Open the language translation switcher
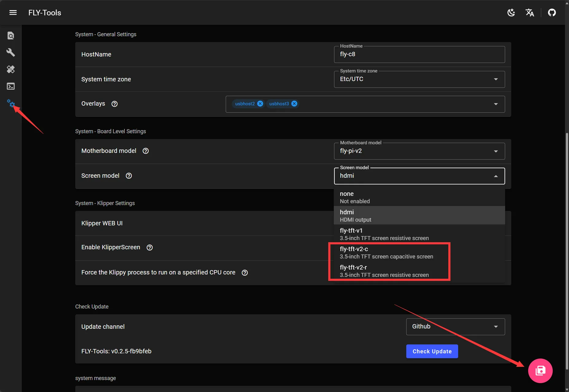Image resolution: width=569 pixels, height=392 pixels. [x=530, y=13]
